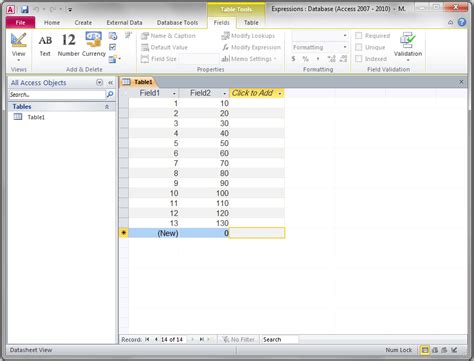Switch to the Create tab
474x361 pixels.
83,23
